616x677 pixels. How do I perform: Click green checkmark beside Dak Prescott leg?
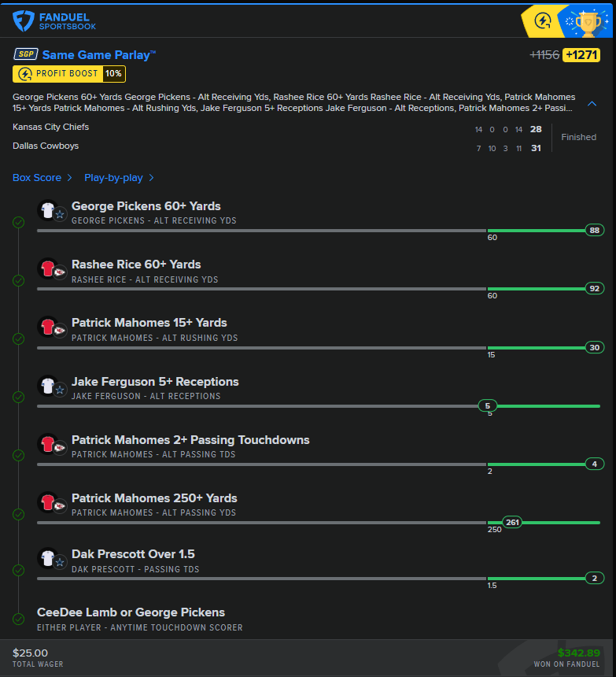pos(18,571)
